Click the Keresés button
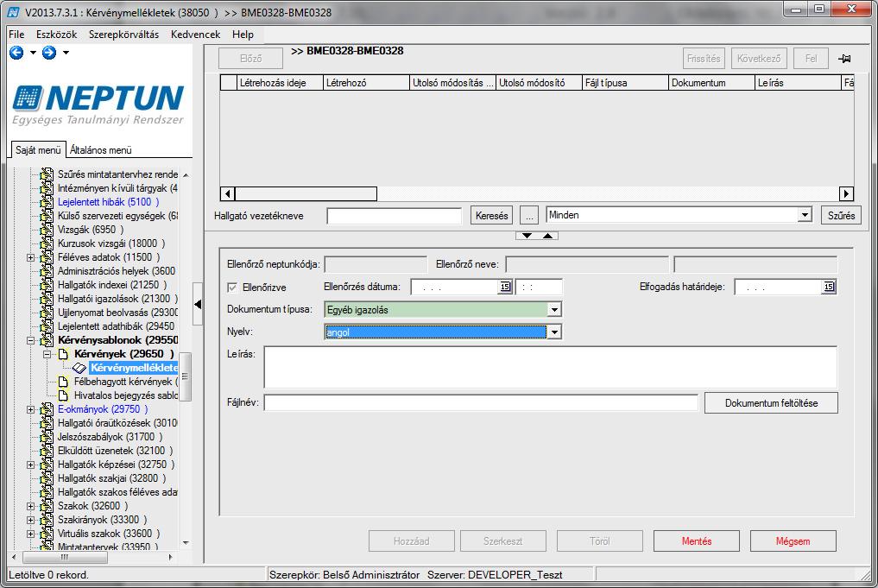 pos(491,215)
